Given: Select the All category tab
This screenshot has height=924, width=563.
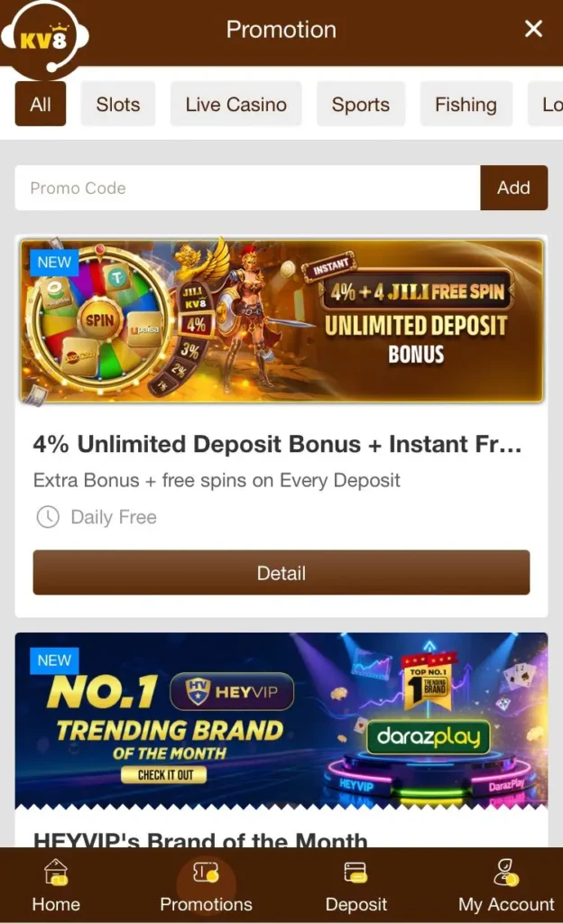Looking at the screenshot, I should click(x=40, y=105).
